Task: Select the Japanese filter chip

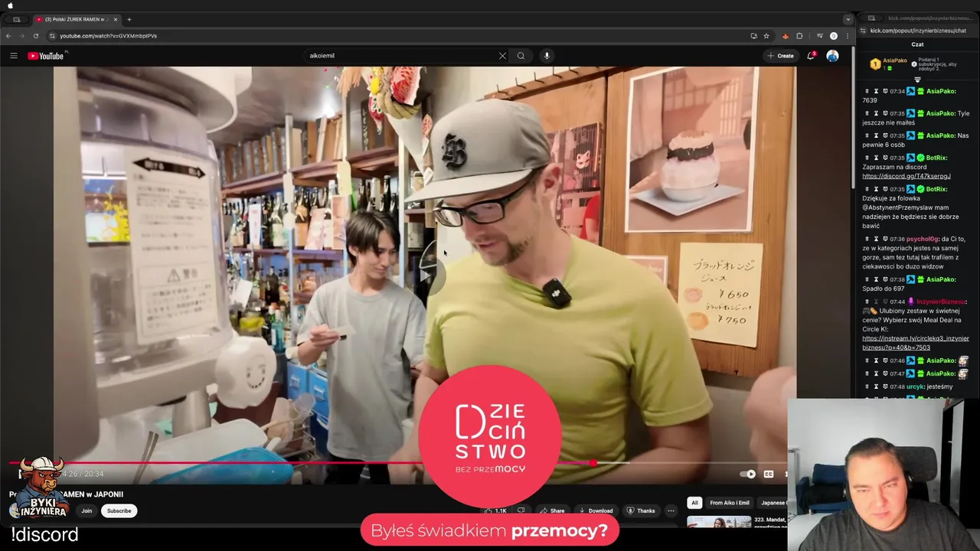Action: [773, 503]
